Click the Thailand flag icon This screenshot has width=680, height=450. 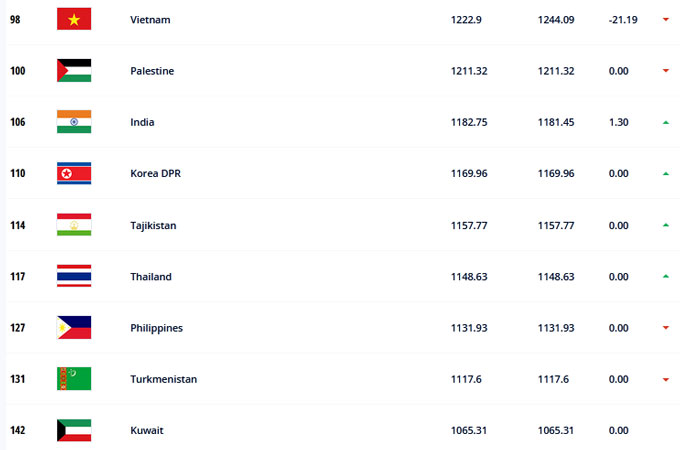pyautogui.click(x=74, y=276)
